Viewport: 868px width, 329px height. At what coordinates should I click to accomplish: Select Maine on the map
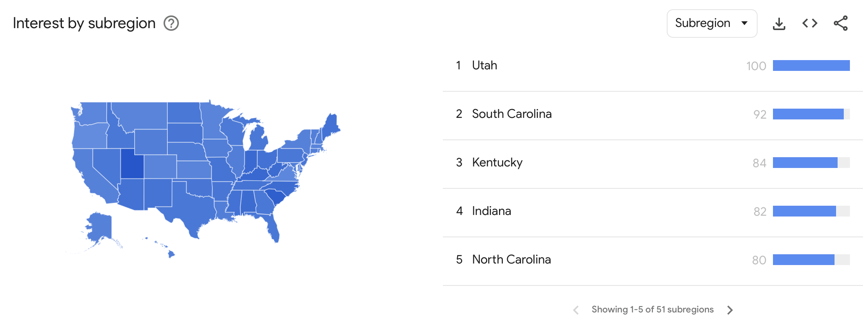(331, 124)
